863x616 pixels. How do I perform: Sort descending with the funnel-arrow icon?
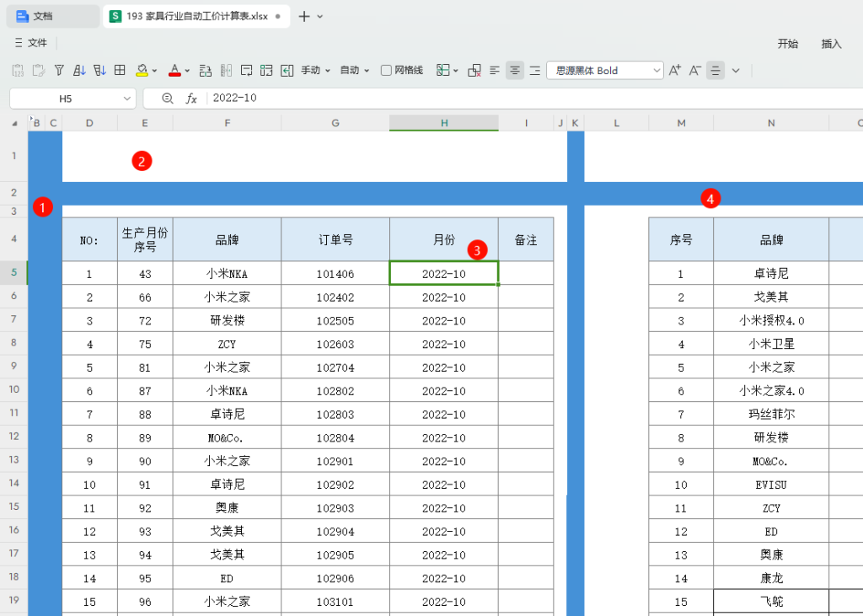point(99,71)
